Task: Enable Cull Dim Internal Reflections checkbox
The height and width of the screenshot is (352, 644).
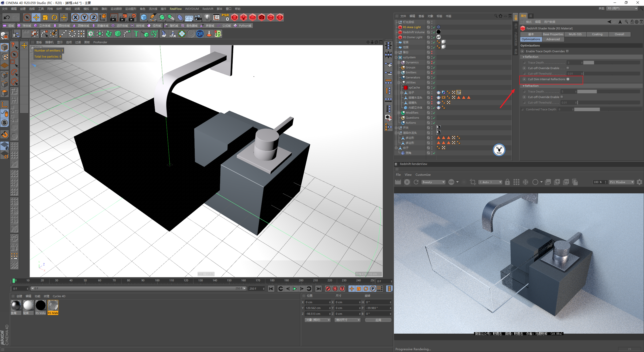Action: pos(568,79)
